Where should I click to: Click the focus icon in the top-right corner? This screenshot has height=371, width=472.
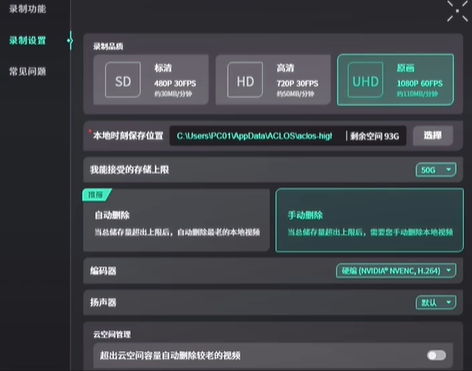coord(457,11)
